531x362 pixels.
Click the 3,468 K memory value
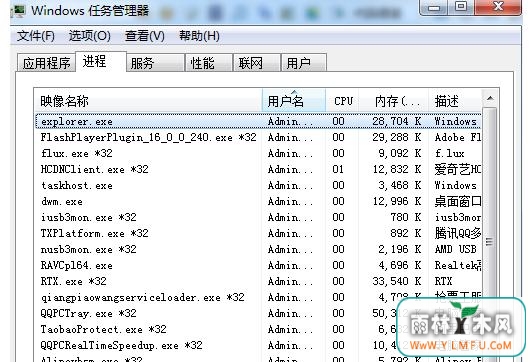(400, 185)
